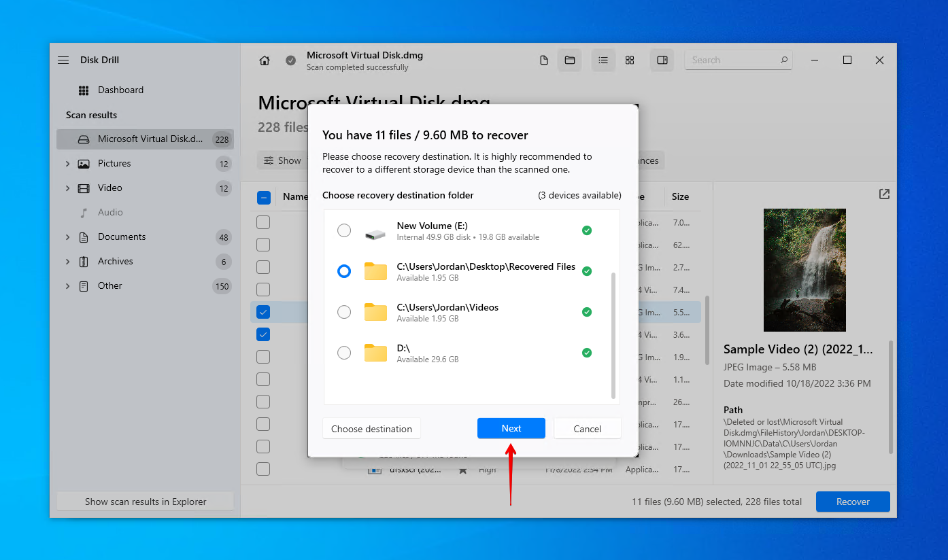Click the Pictures category icon
Screen dimensions: 948x560
pyautogui.click(x=84, y=164)
